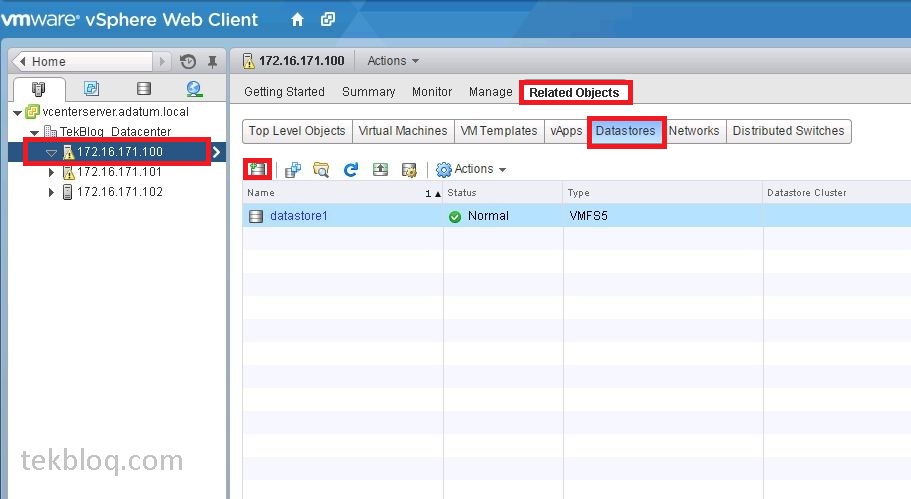Sort by the Name column header

click(x=343, y=193)
